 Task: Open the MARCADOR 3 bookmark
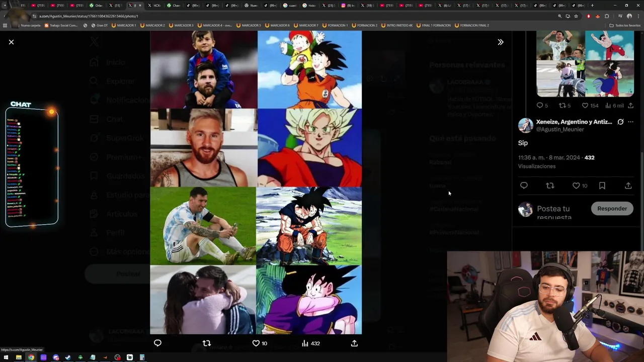click(x=182, y=25)
